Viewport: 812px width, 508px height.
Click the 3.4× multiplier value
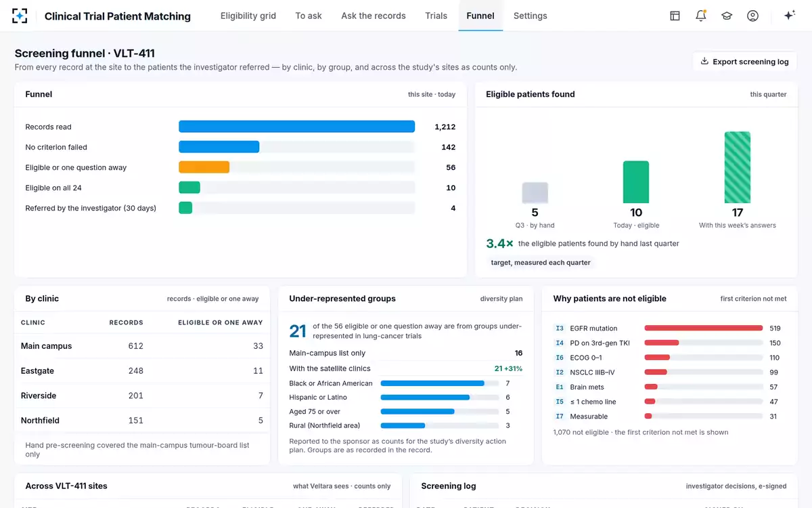(x=499, y=243)
